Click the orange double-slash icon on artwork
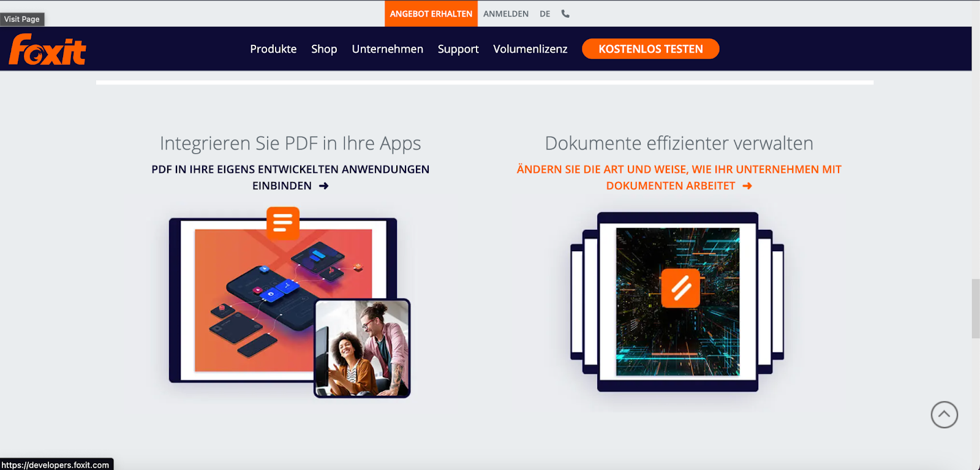Image resolution: width=980 pixels, height=470 pixels. (680, 287)
